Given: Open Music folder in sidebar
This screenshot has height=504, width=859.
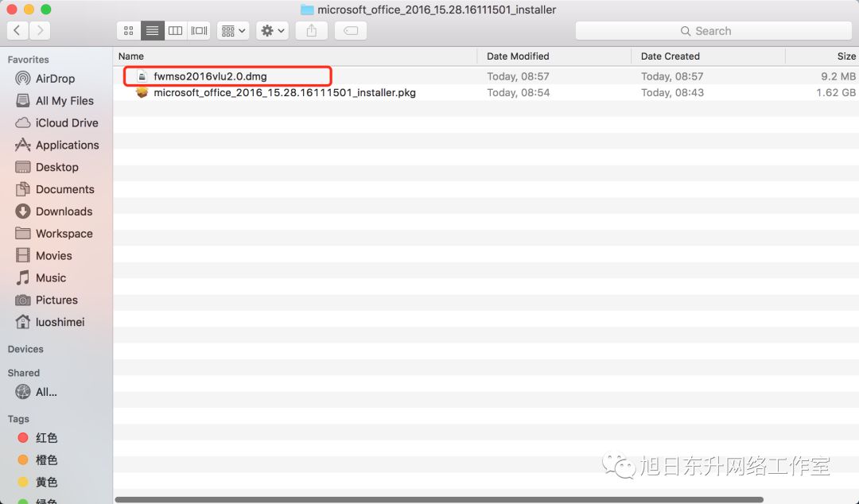Looking at the screenshot, I should [41, 277].
